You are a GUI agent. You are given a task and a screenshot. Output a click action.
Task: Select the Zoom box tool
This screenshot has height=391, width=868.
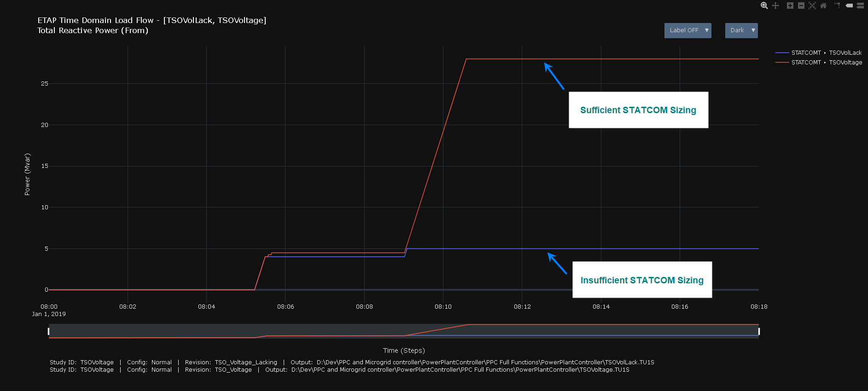pyautogui.click(x=764, y=6)
